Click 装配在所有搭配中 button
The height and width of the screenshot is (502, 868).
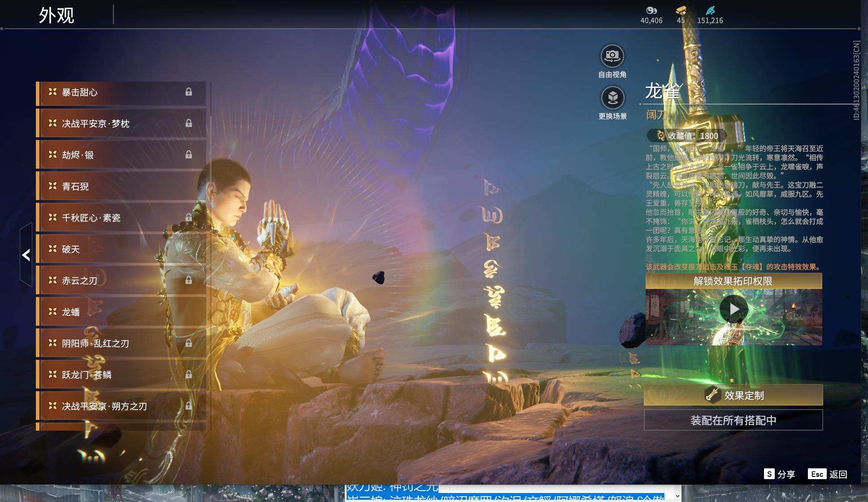[733, 420]
